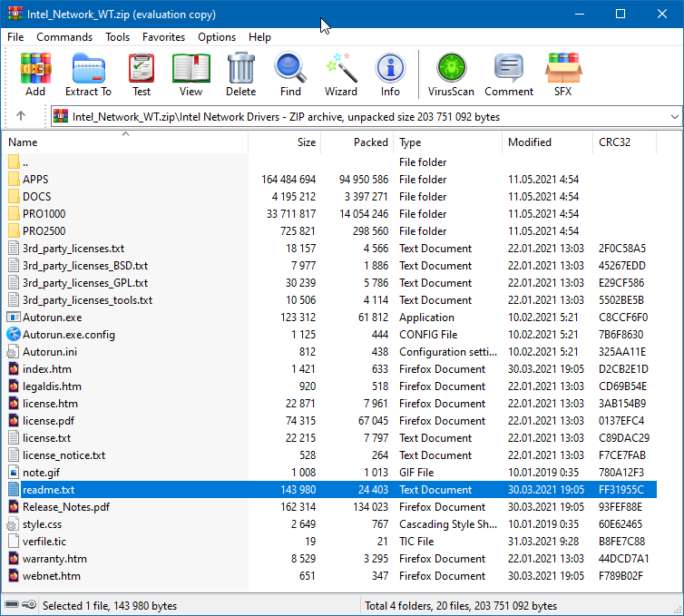Select license.txt file
Image resolution: width=684 pixels, height=616 pixels.
coord(330,438)
